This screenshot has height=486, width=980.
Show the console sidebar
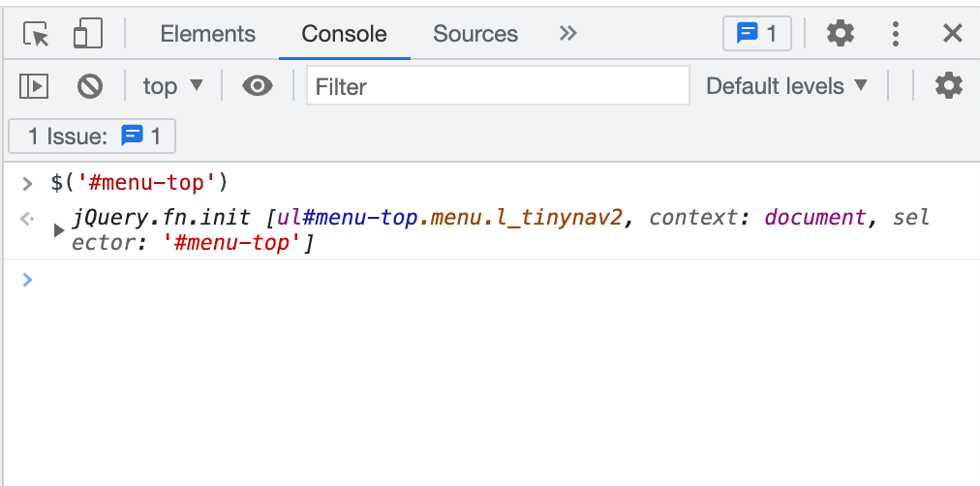coord(34,86)
